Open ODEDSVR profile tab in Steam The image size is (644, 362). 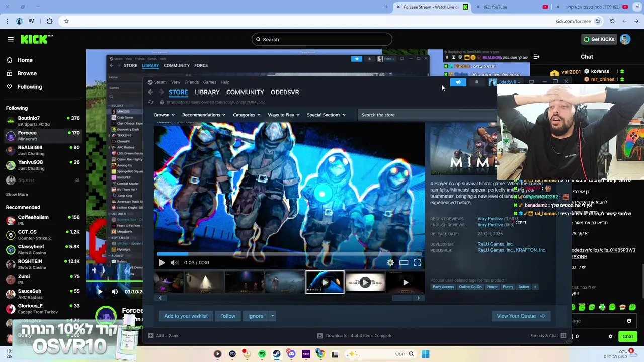(x=285, y=92)
